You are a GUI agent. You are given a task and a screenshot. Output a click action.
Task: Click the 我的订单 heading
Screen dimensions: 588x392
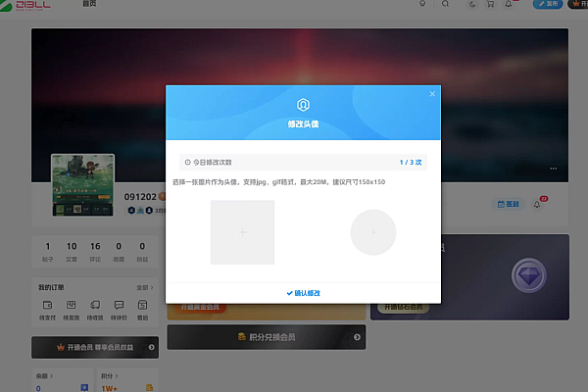pos(51,288)
